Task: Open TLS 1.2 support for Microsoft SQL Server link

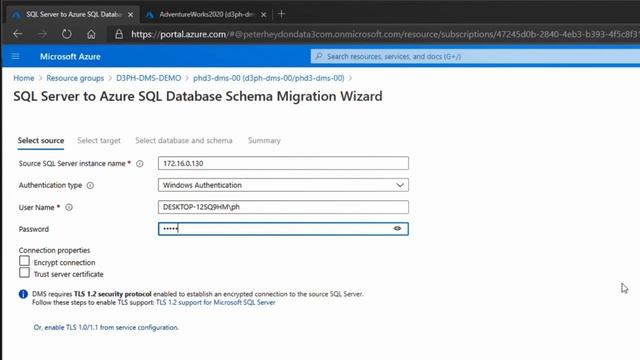Action: pos(216,302)
